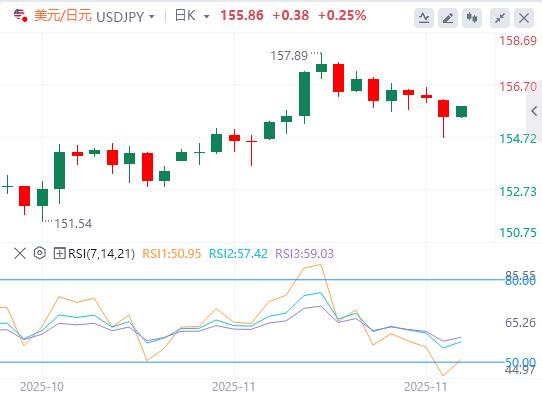
Task: Shrink chart with collapse arrows icon
Action: pyautogui.click(x=500, y=18)
